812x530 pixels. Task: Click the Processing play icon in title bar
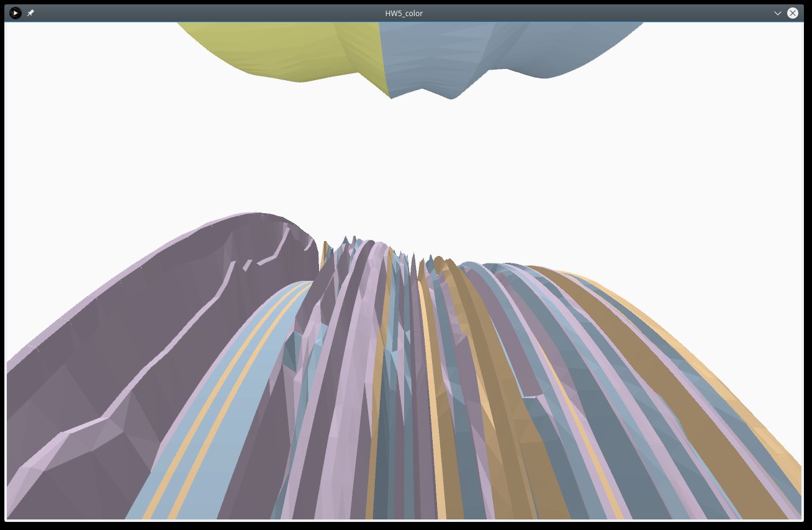16,13
